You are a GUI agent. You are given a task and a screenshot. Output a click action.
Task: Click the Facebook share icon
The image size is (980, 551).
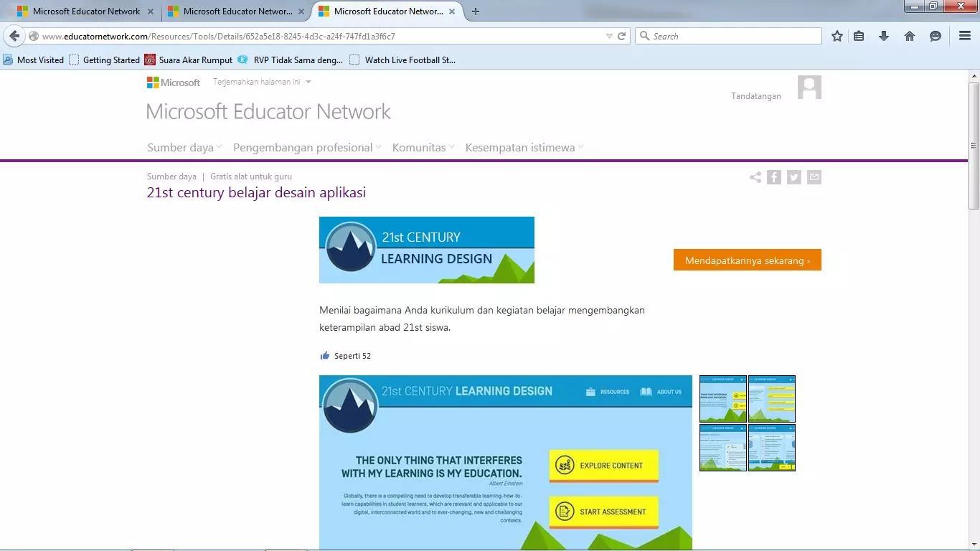(x=773, y=177)
